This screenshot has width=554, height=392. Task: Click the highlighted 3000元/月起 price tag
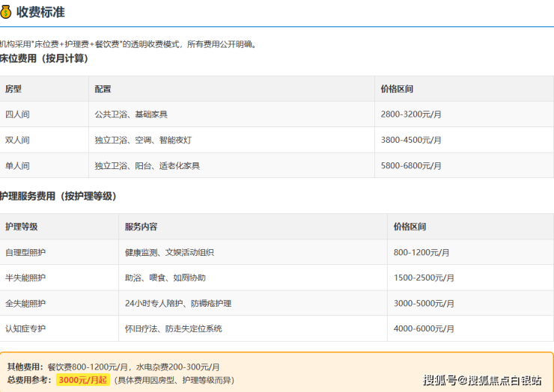(x=82, y=380)
